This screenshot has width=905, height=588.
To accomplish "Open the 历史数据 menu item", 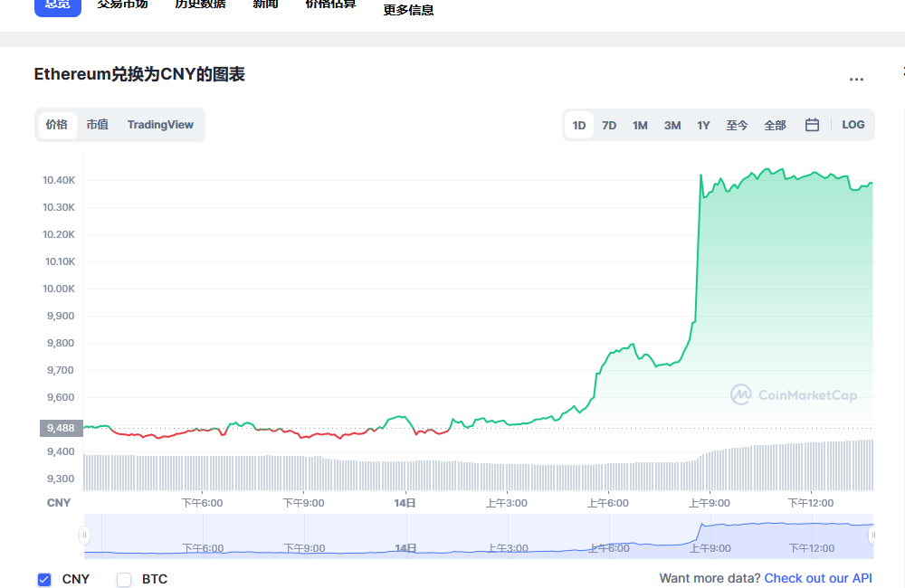I will (x=199, y=5).
